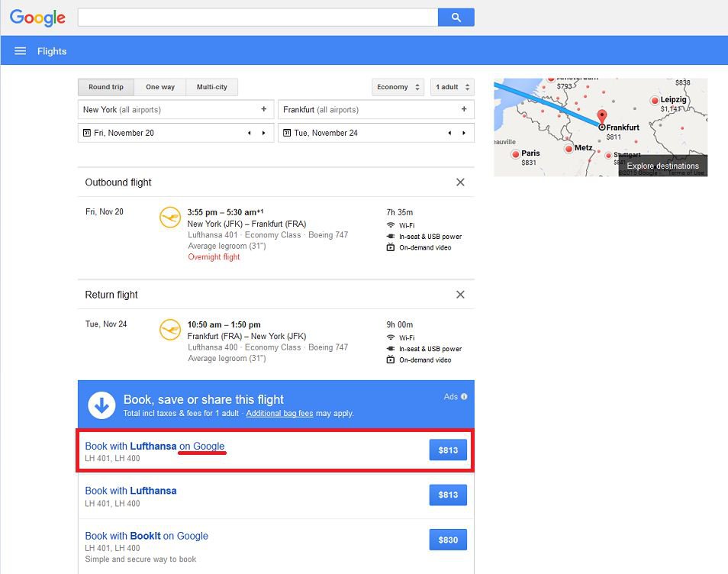Click Book with Lufthansa on Google link
Screen dimensions: 728x574
(155, 446)
